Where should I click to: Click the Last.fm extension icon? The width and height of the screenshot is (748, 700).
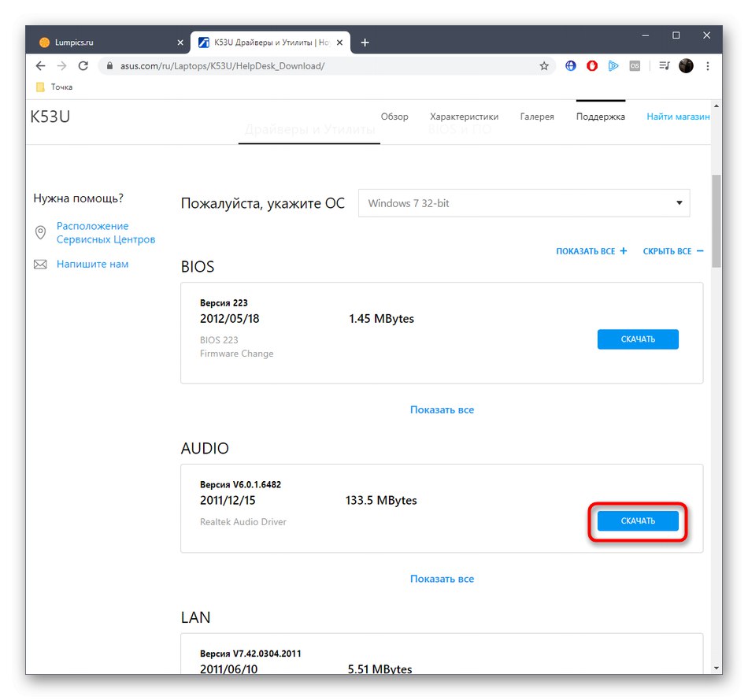point(635,65)
